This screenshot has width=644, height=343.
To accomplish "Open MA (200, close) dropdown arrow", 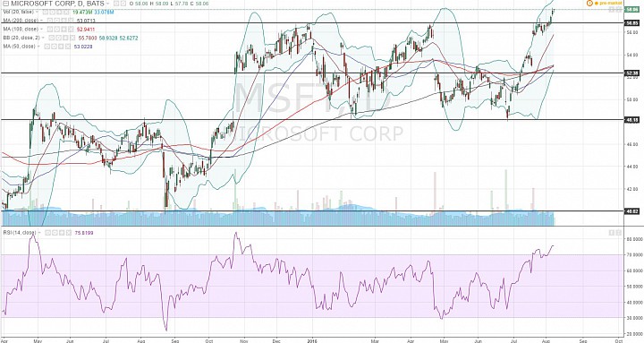I will [41, 21].
